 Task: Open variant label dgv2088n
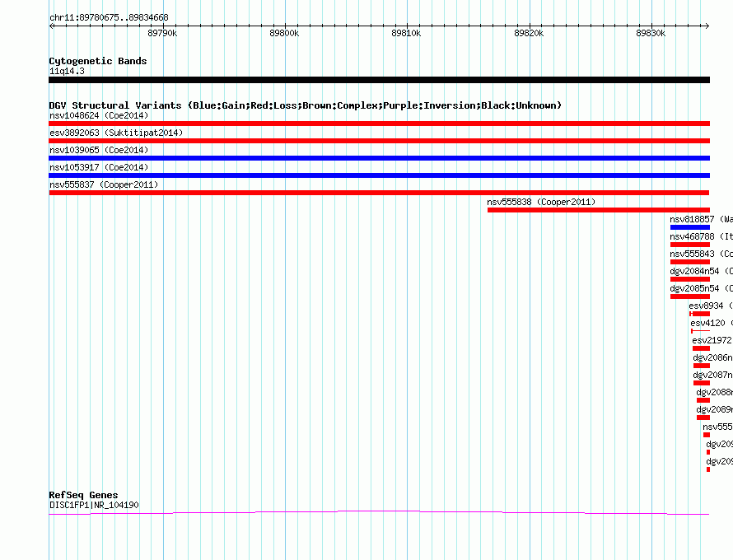pos(714,392)
